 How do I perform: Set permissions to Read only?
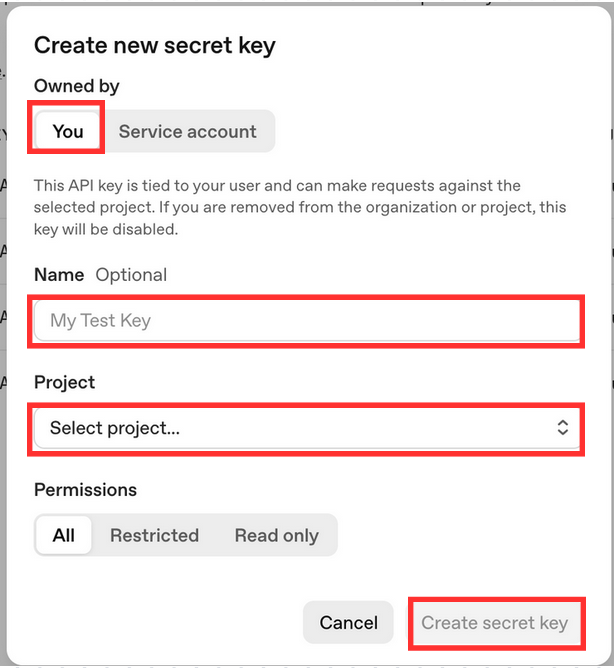[x=276, y=535]
